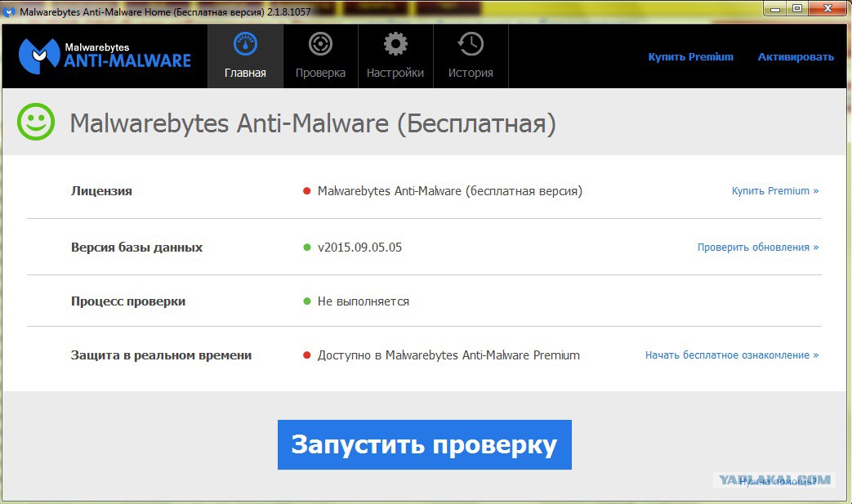Screen dimensions: 852x504
Task: Click green dot next to v2015.09.05.05
Action: coord(306,248)
